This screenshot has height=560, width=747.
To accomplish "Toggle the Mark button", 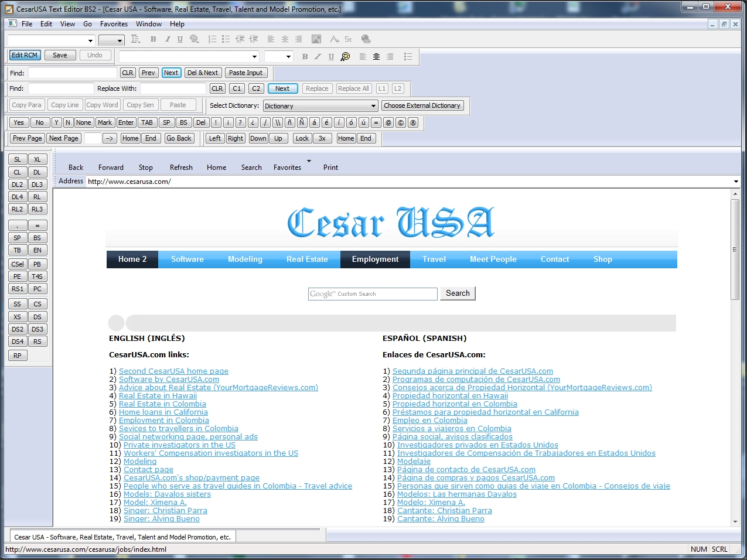I will [105, 122].
